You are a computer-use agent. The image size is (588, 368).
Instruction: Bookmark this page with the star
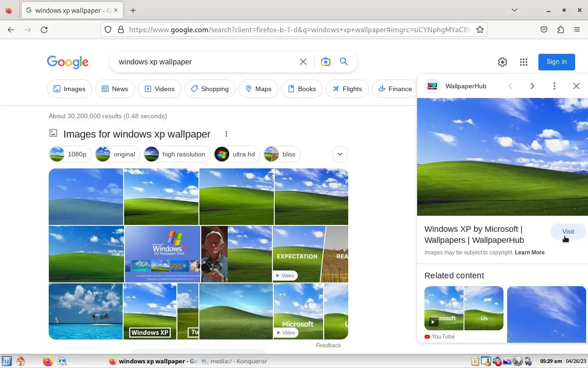coord(480,29)
